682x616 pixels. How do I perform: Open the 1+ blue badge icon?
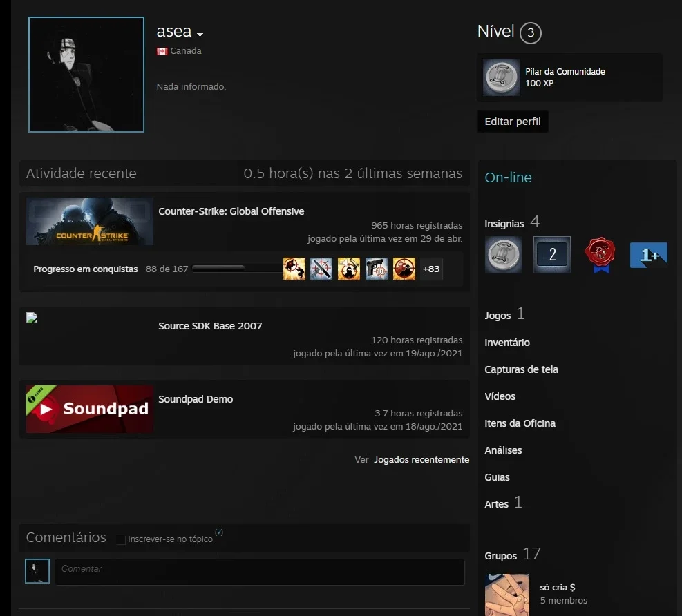coord(649,255)
